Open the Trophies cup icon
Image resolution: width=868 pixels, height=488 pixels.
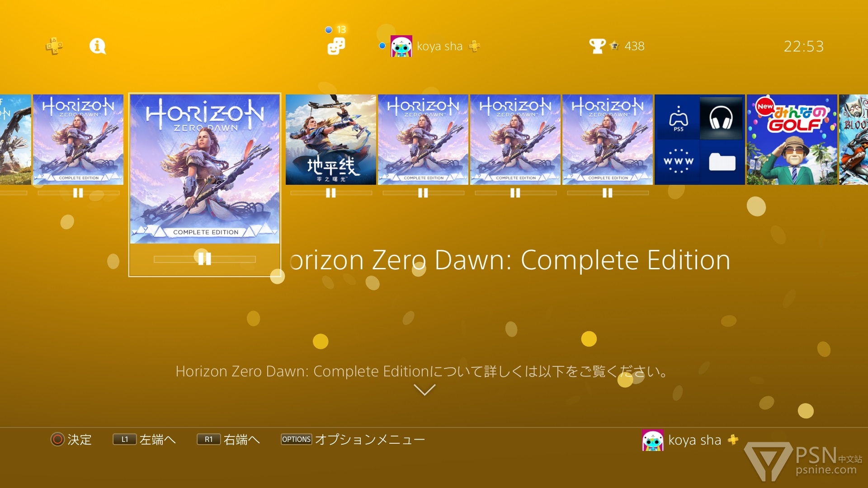click(597, 46)
